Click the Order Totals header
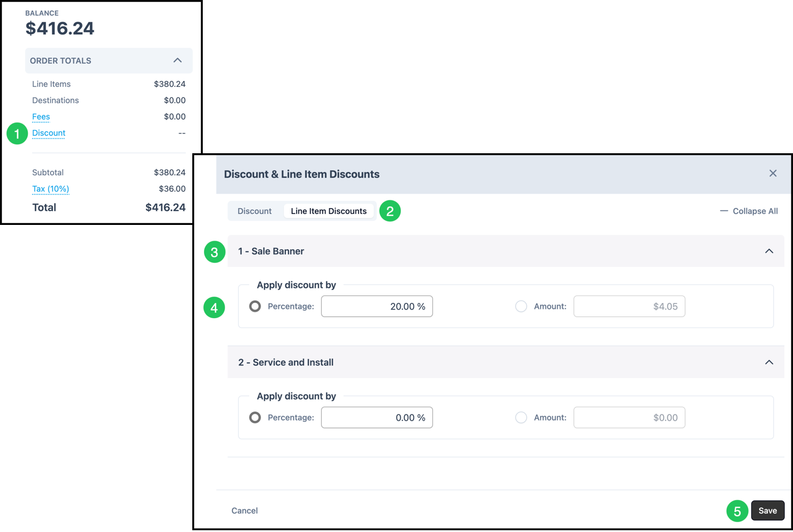Viewport: 793px width, 532px height. pos(108,61)
